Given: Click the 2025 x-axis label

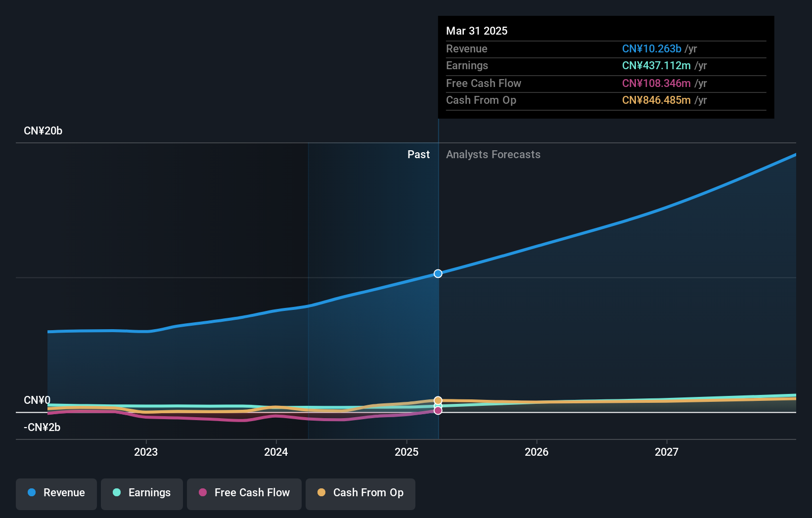Looking at the screenshot, I should click(406, 452).
